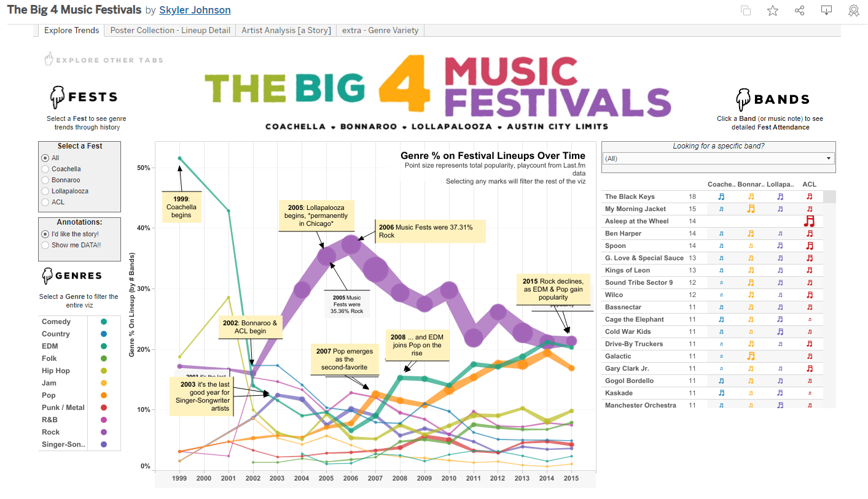Open the award badge icon
This screenshot has width=868, height=499.
[x=854, y=10]
